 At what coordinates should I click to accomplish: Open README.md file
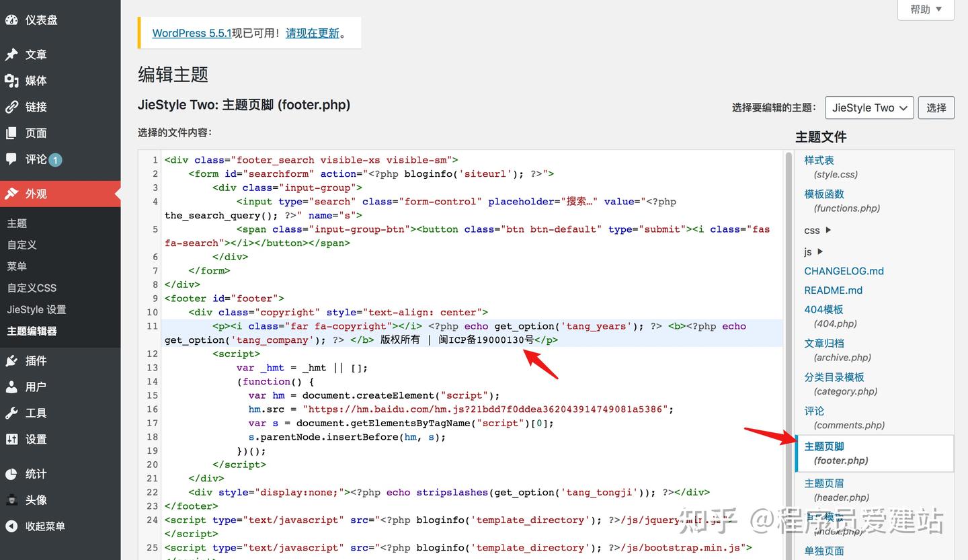[x=834, y=290]
